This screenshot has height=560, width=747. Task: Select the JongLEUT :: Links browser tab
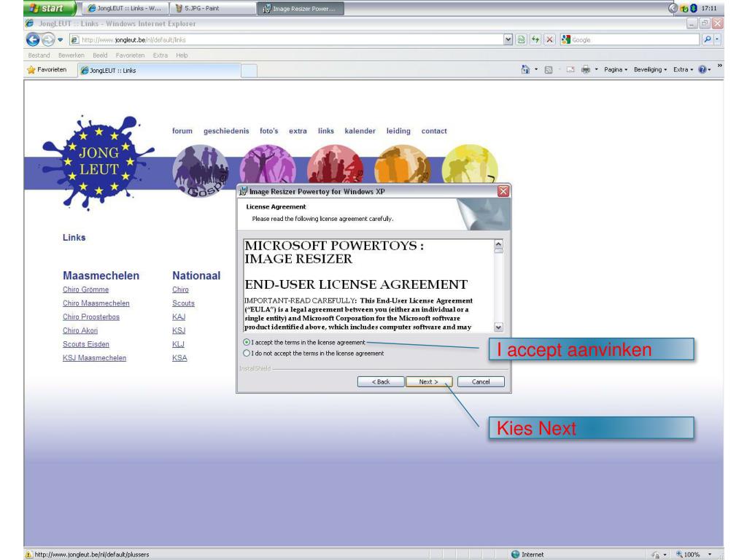point(158,70)
